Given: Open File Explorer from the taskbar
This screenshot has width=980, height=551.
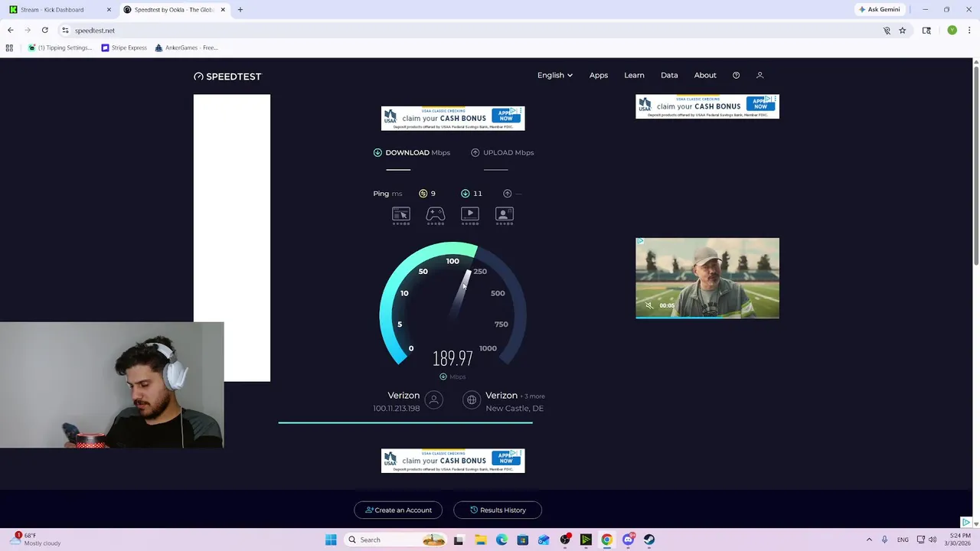Looking at the screenshot, I should tap(481, 540).
